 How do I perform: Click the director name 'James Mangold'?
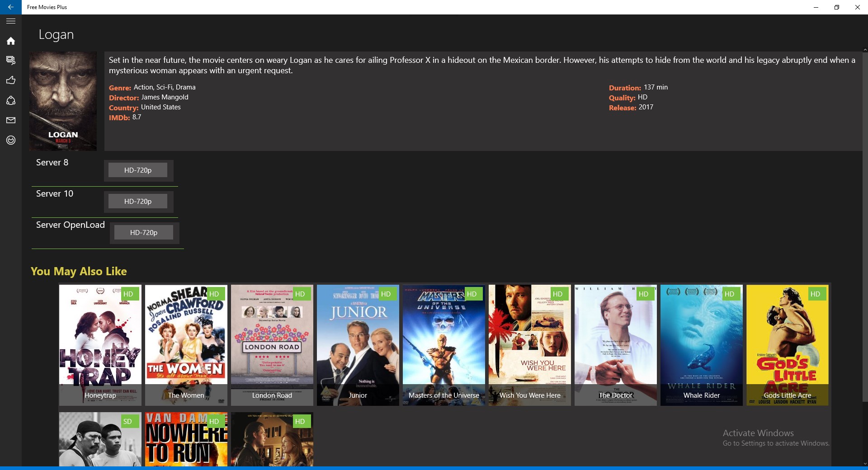click(x=165, y=97)
